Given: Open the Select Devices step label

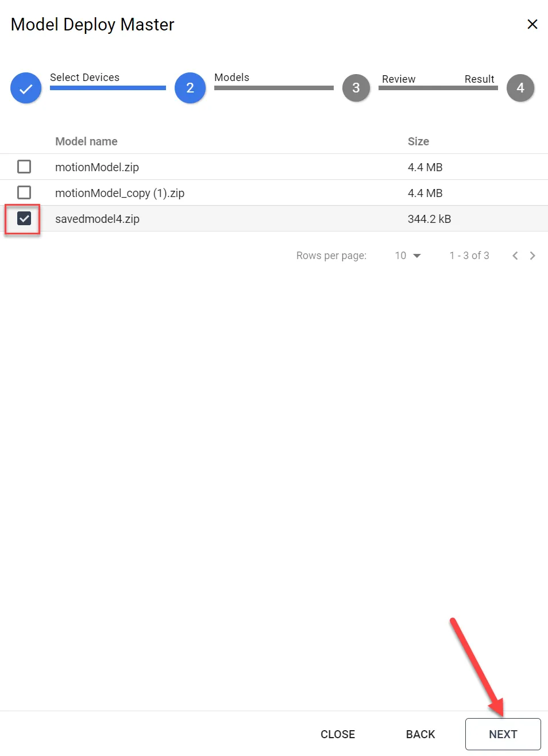Looking at the screenshot, I should (x=84, y=78).
